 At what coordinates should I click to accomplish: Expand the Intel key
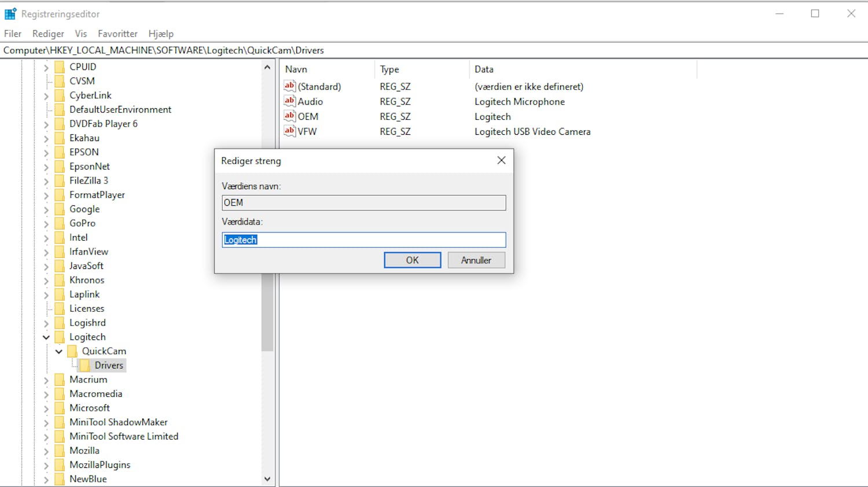click(x=46, y=237)
